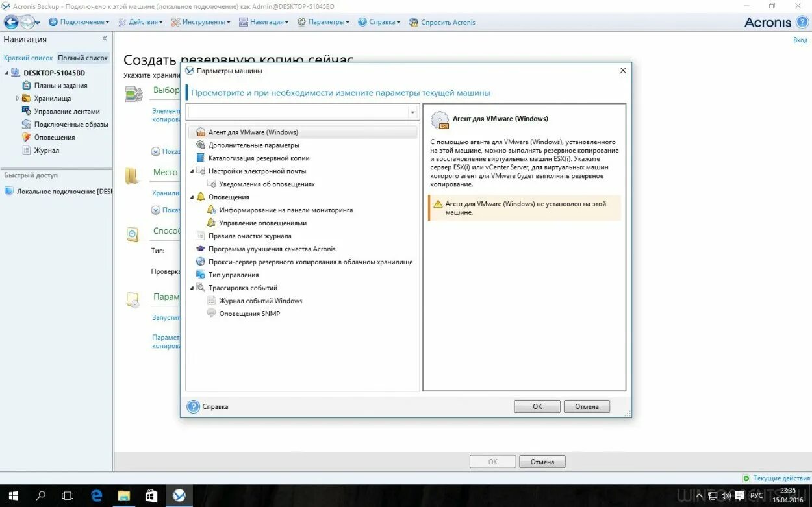
Task: Click the Оповещения icon in navigation
Action: point(27,138)
